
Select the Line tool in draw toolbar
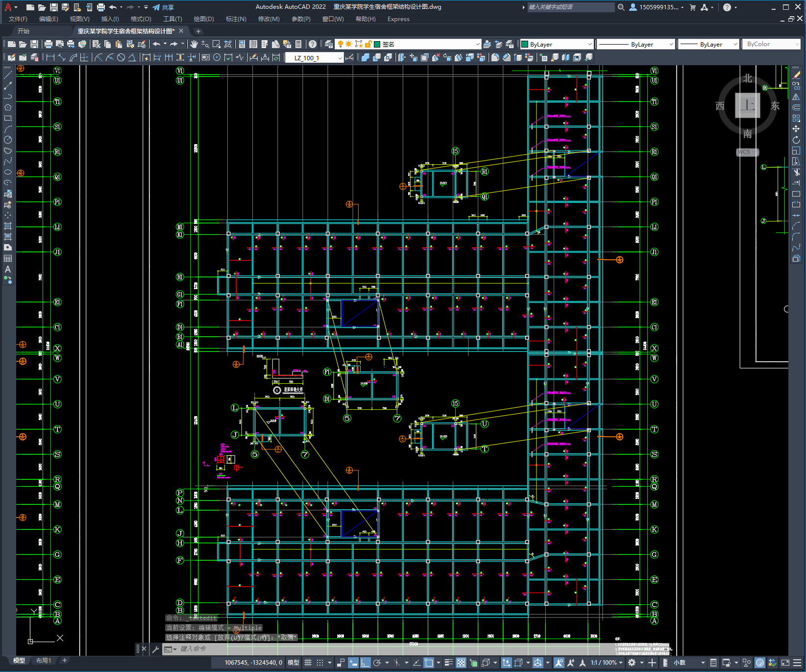(x=8, y=75)
